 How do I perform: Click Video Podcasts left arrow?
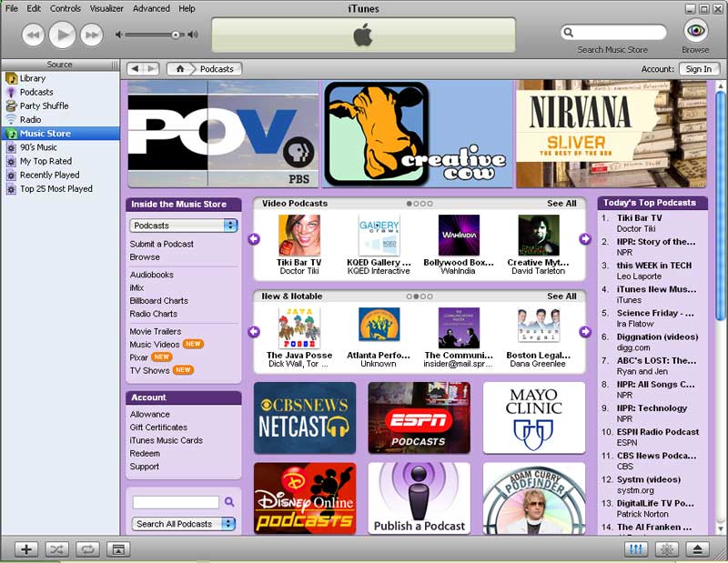(254, 238)
